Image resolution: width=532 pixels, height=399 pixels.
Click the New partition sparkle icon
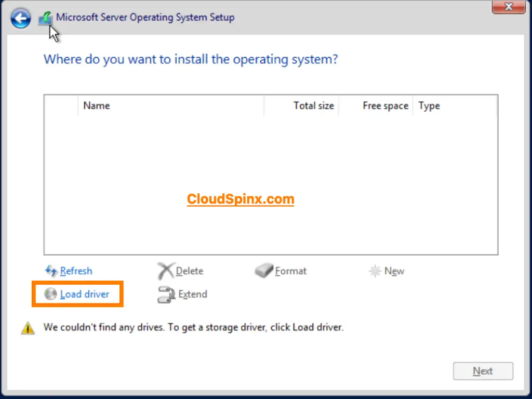375,271
